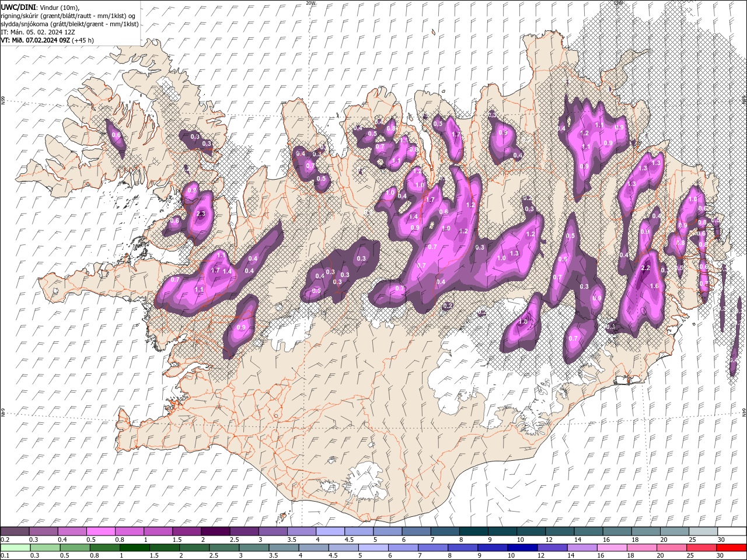Click the 25 label on the red rain scale

coord(689,556)
